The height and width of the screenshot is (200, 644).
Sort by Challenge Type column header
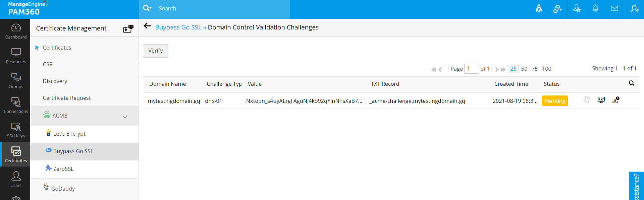click(x=224, y=84)
